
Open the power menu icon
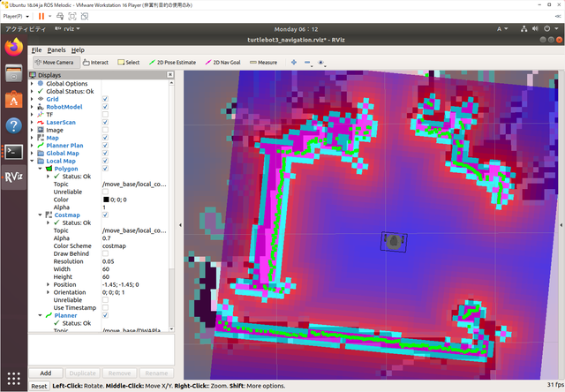[x=547, y=29]
